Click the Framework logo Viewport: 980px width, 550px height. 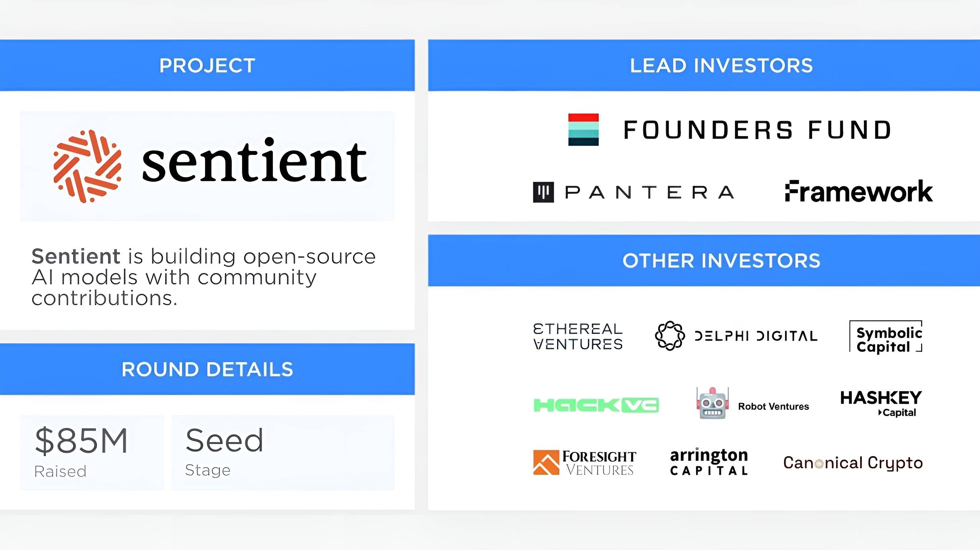tap(859, 191)
